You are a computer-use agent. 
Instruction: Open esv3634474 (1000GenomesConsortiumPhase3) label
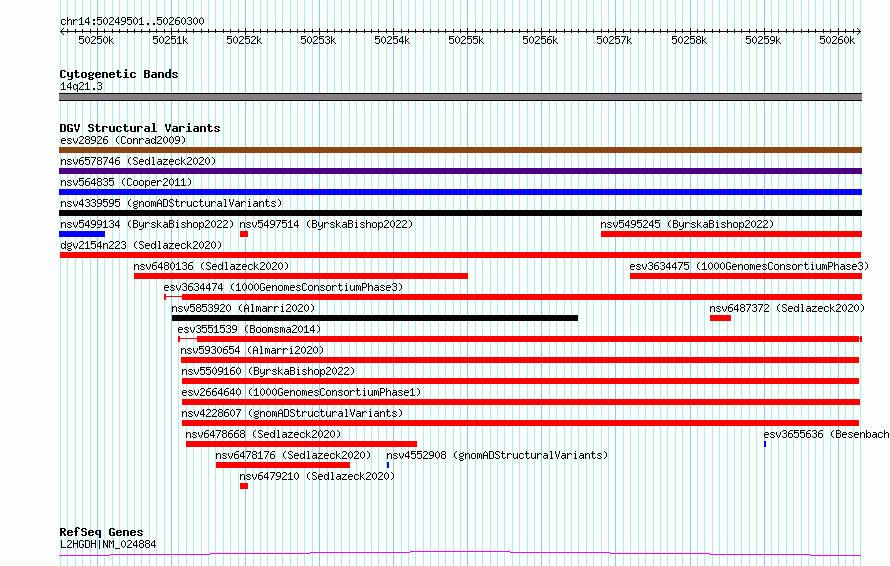[x=283, y=287]
